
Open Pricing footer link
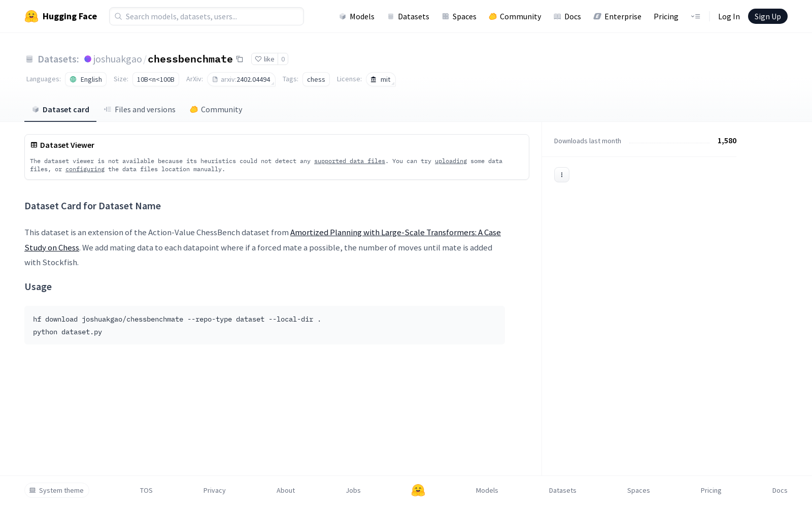tap(711, 490)
